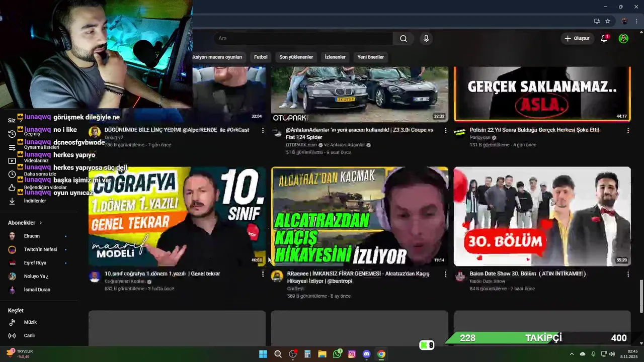Click the install app icon in address bar

(x=597, y=21)
